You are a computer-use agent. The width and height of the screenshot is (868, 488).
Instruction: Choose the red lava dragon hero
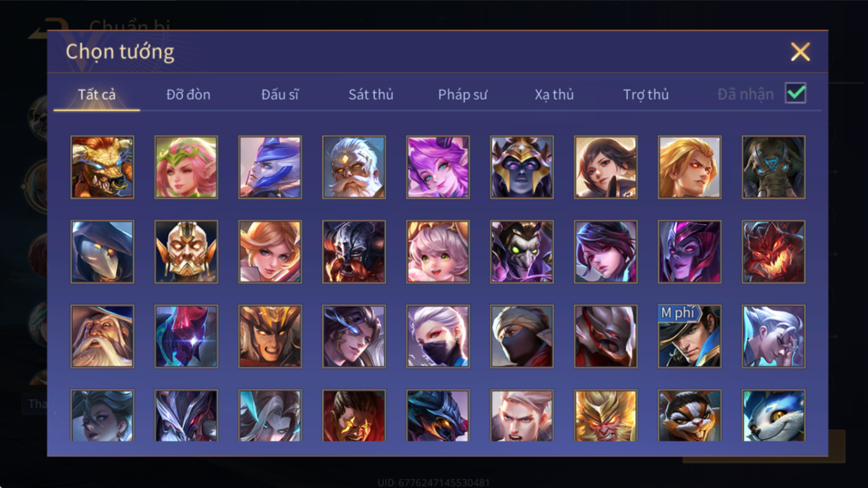[x=773, y=252]
